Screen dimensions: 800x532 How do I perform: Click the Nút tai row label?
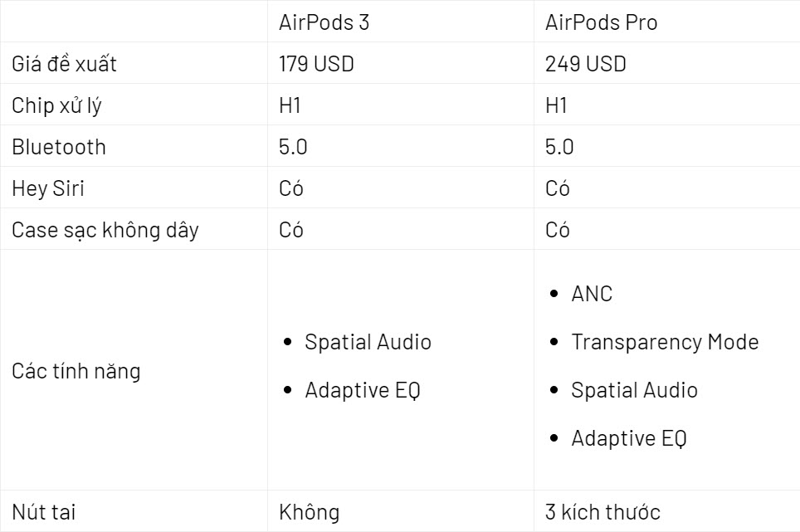pos(44,511)
